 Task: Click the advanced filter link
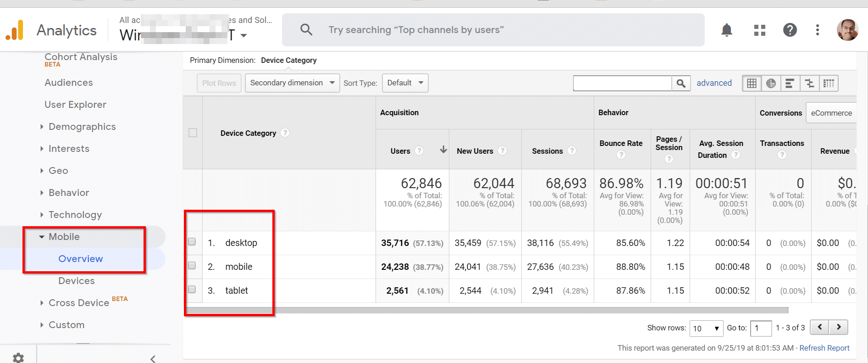(714, 83)
